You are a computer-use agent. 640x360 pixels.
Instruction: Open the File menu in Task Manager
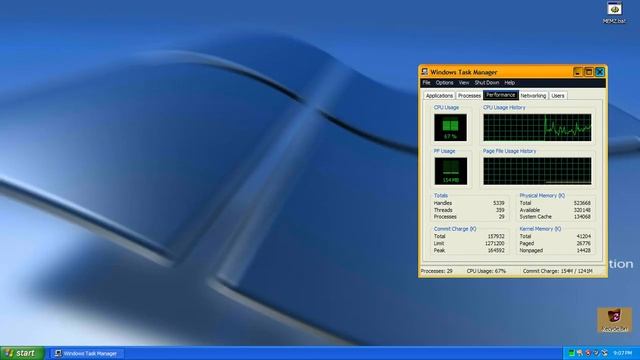[x=426, y=82]
